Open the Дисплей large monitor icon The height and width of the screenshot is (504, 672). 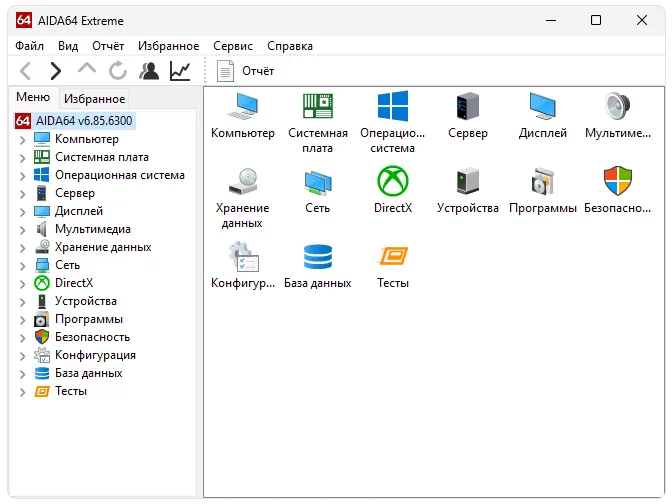(543, 106)
